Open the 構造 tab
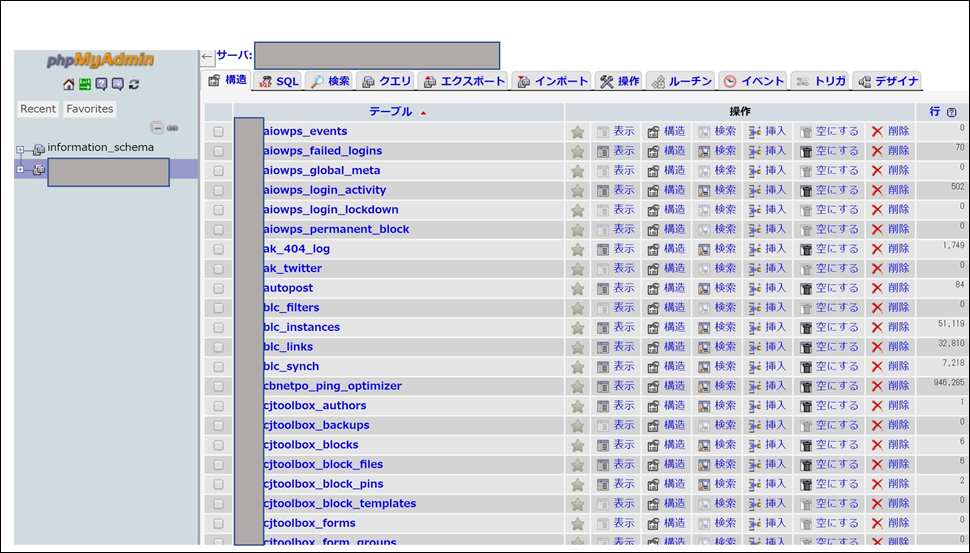 (227, 80)
